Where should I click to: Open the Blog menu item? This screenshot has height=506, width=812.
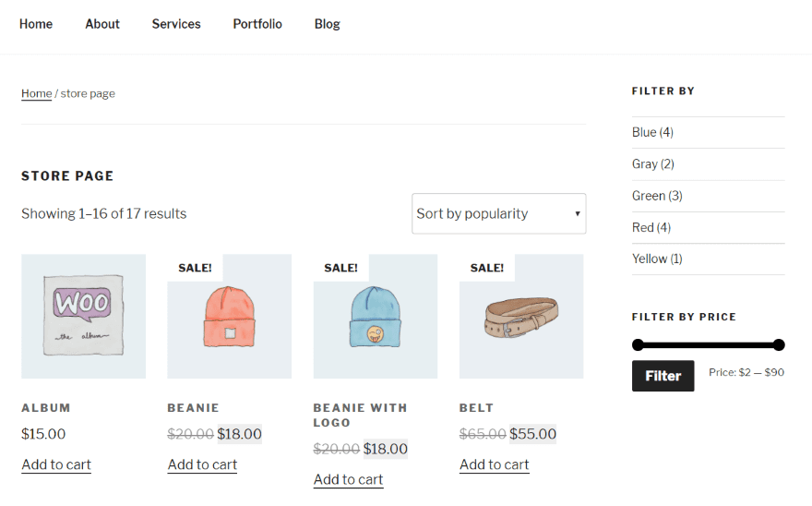click(328, 24)
